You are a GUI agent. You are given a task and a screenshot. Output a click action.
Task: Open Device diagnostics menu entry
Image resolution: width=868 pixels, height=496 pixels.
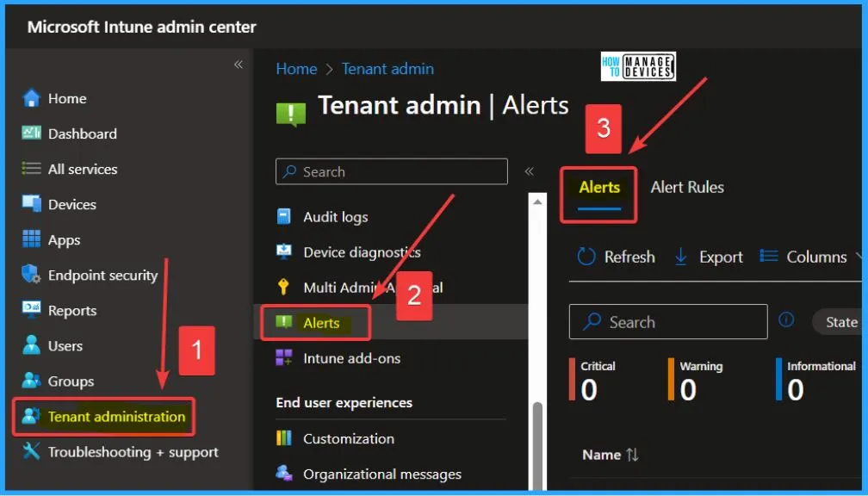pos(362,252)
